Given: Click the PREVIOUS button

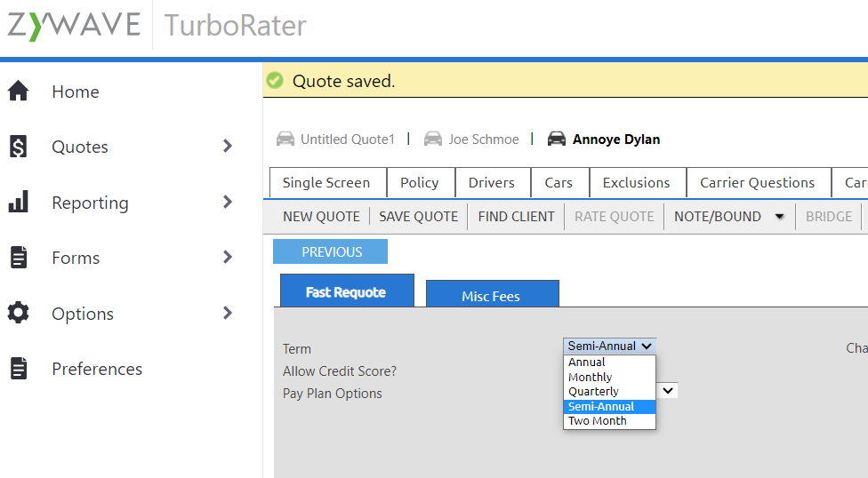Looking at the screenshot, I should pyautogui.click(x=331, y=251).
